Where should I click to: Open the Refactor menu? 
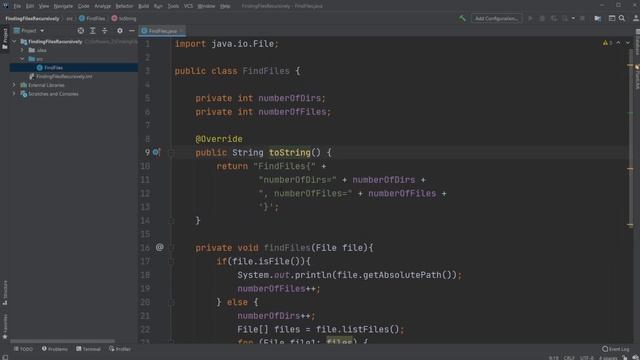coord(124,6)
